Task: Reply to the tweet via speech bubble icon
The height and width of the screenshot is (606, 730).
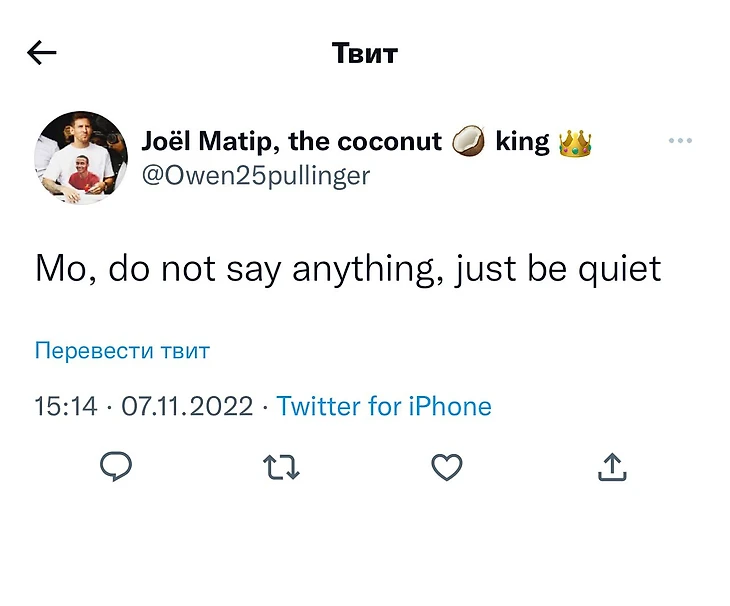Action: (117, 466)
